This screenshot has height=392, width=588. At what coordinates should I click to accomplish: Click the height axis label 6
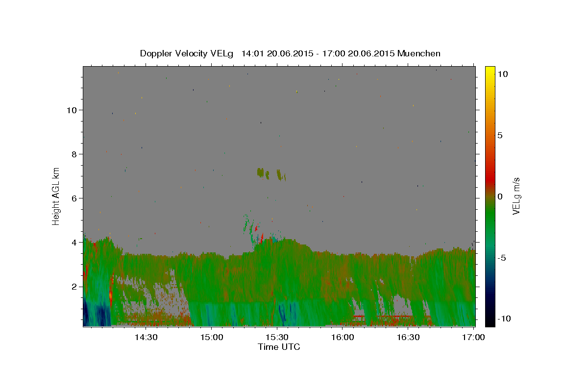[x=74, y=198]
